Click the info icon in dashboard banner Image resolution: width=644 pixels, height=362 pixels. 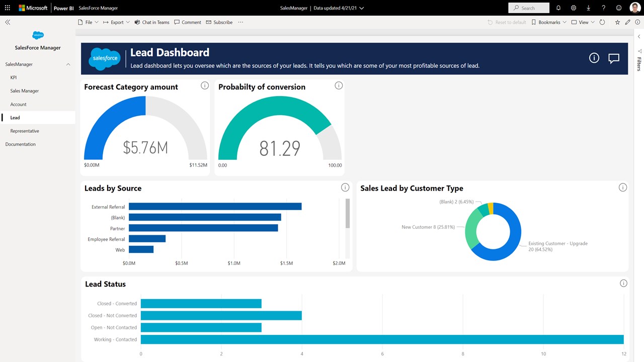point(594,58)
